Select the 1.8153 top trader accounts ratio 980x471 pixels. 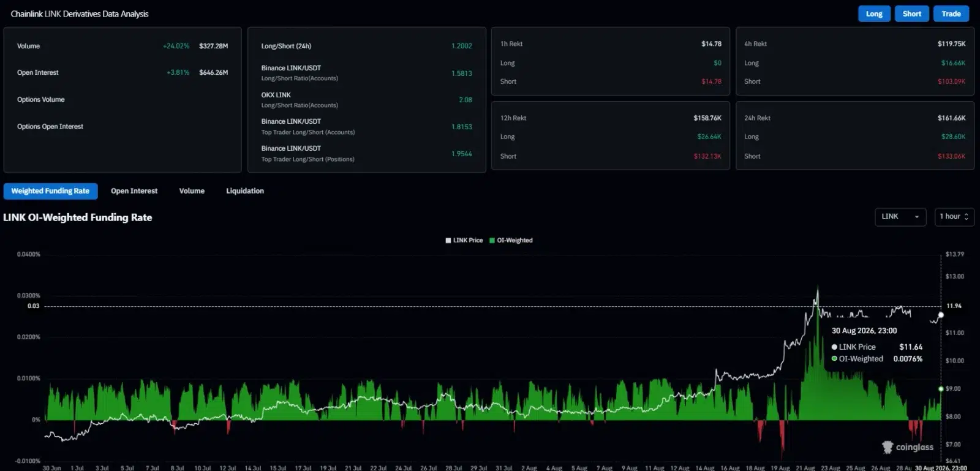coord(462,127)
